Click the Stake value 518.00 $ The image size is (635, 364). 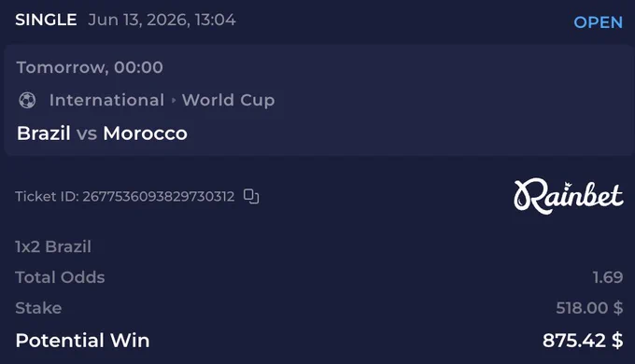(x=589, y=308)
